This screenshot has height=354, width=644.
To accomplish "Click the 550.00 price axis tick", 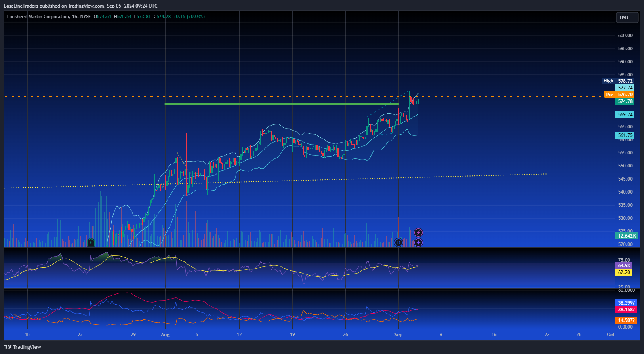I will point(625,166).
